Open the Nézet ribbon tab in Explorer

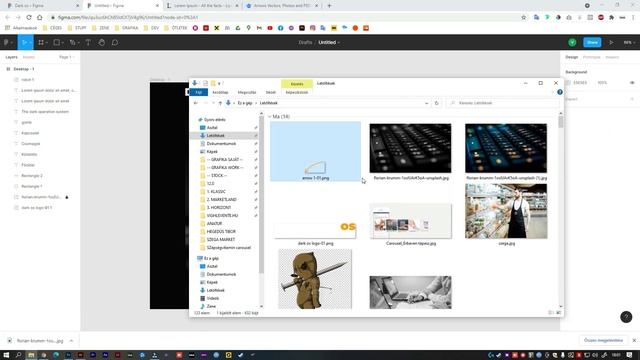271,93
